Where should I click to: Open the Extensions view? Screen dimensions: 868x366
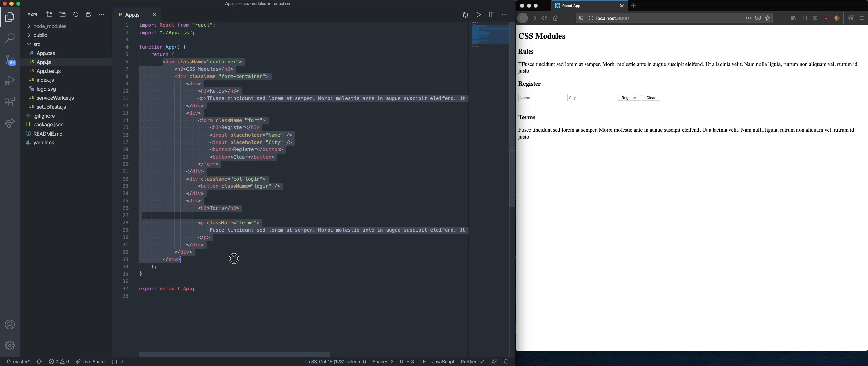pyautogui.click(x=10, y=102)
